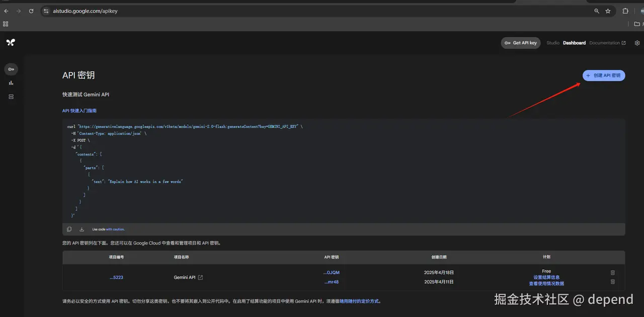The width and height of the screenshot is (644, 317).
Task: Click the browser forward arrow
Action: click(x=19, y=11)
